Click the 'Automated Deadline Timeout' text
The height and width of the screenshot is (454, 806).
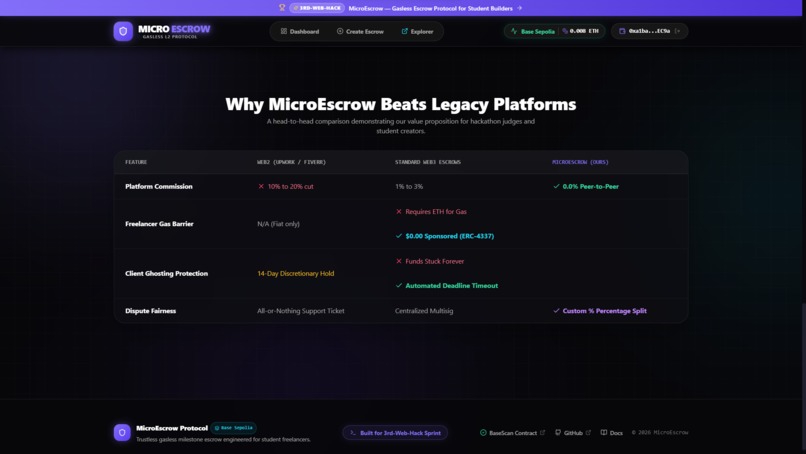[451, 286]
